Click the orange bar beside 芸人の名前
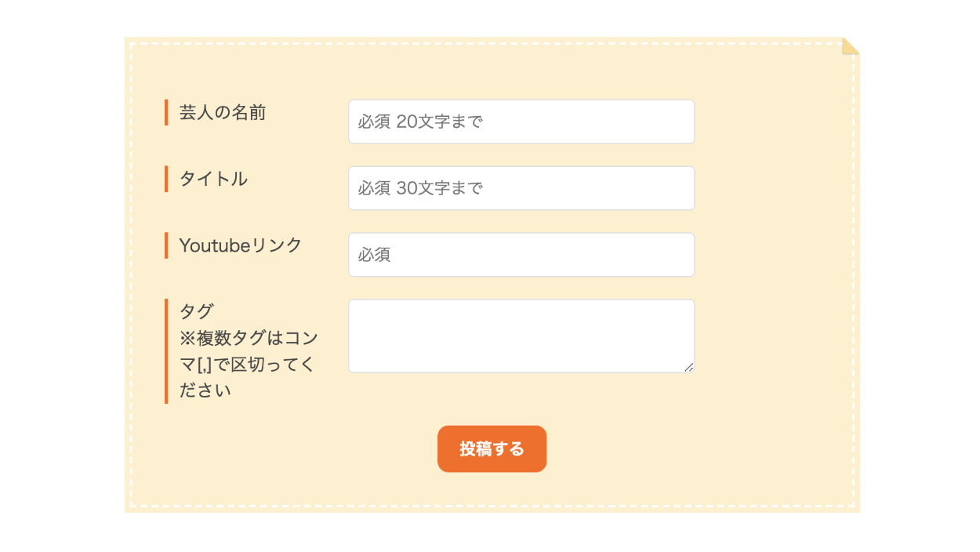 click(166, 113)
